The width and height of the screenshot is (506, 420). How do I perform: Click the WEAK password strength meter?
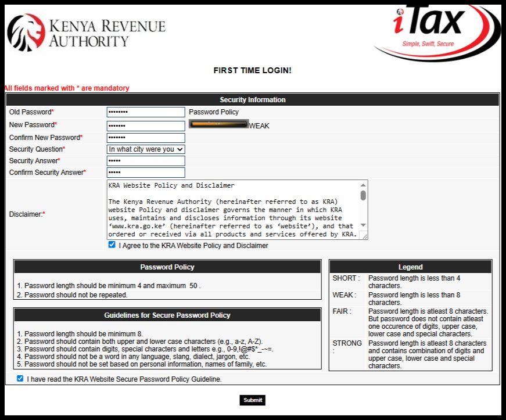coord(218,124)
